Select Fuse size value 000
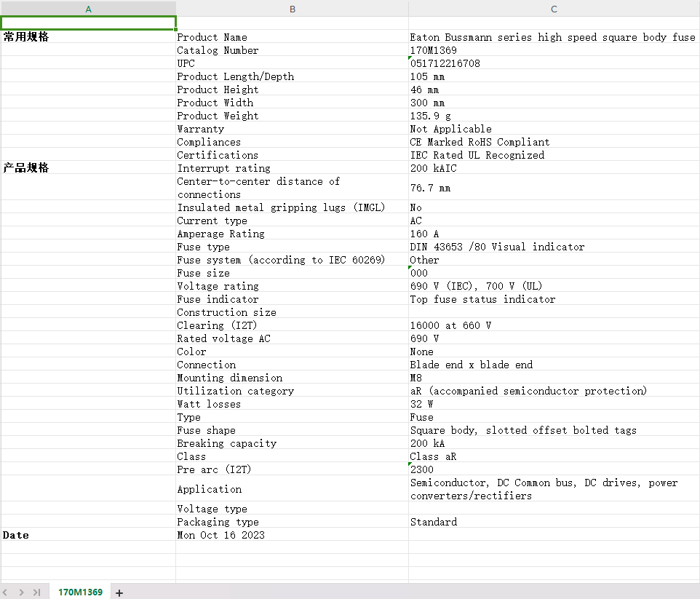700x599 pixels. (554, 273)
